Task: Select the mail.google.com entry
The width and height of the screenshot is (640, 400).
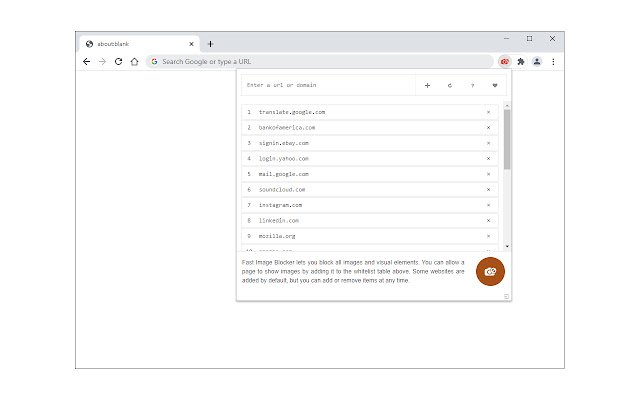Action: click(x=370, y=174)
